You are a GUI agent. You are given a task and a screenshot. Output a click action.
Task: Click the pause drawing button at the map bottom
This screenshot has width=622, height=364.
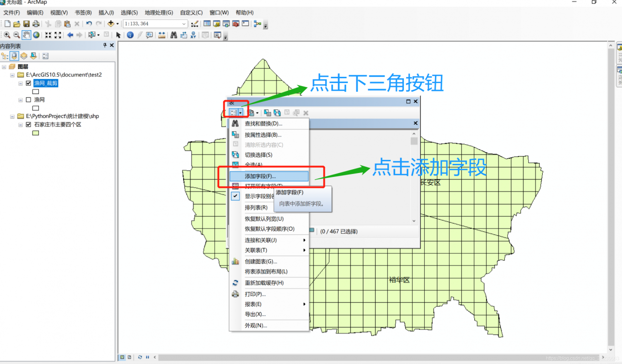[147, 357]
